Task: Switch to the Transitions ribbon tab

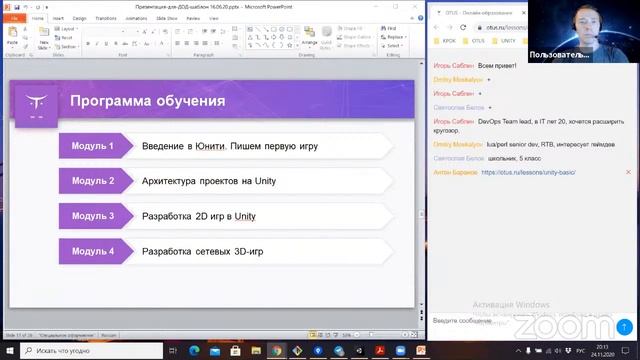Action: (106, 18)
